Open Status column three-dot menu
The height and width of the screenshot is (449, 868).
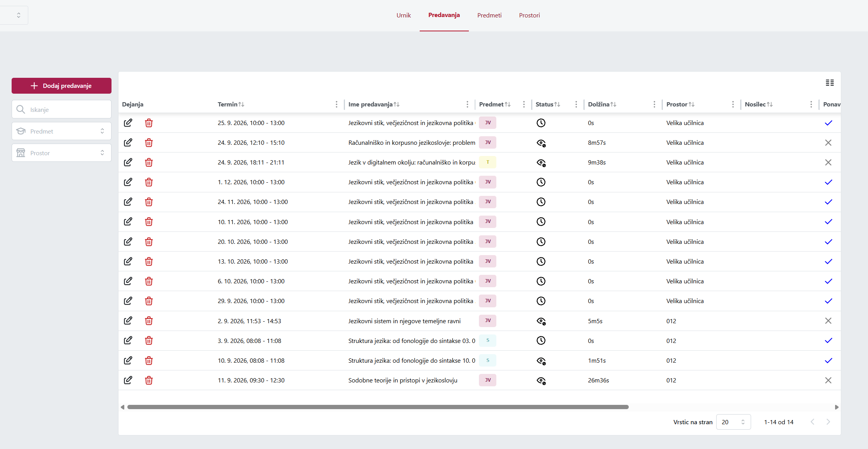point(576,104)
